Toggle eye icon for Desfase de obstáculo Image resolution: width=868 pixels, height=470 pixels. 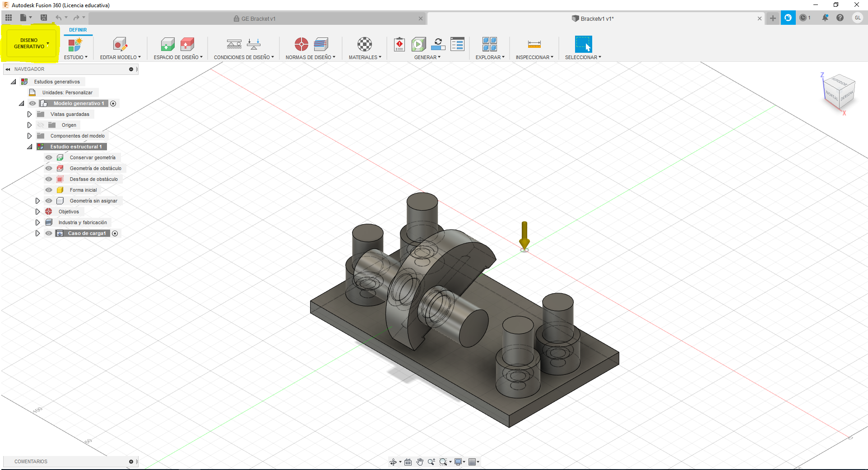coord(49,179)
